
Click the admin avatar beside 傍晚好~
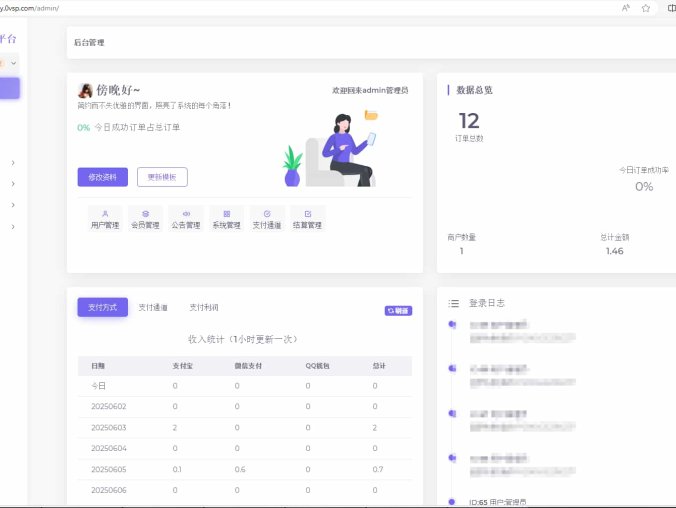click(x=85, y=91)
